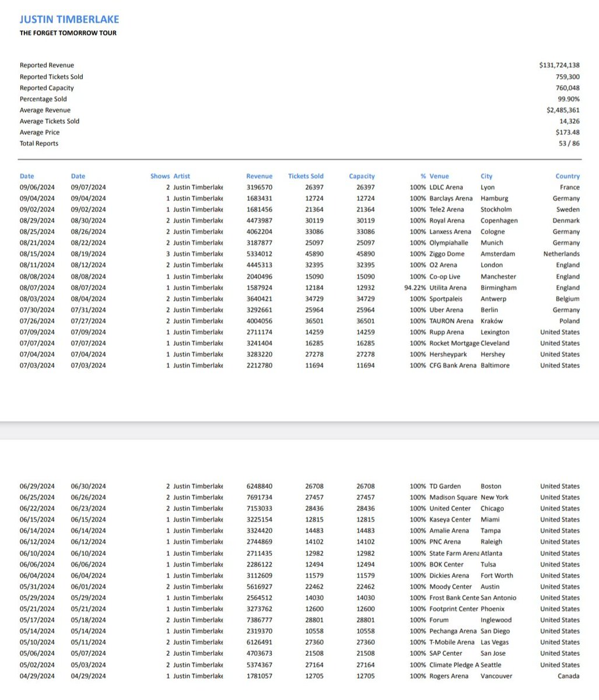Select Barclays Arena venue cell
Viewport: 599px width, 700px height.
coord(451,198)
